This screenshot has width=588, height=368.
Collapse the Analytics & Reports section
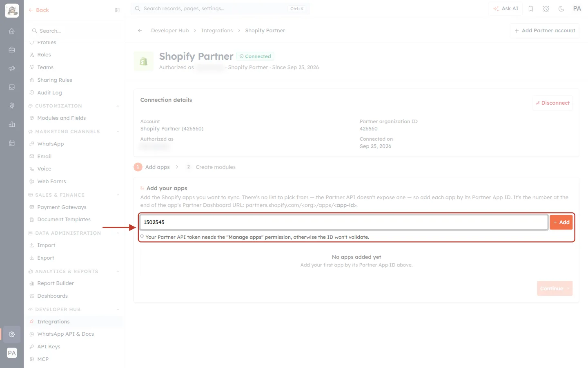[118, 272]
